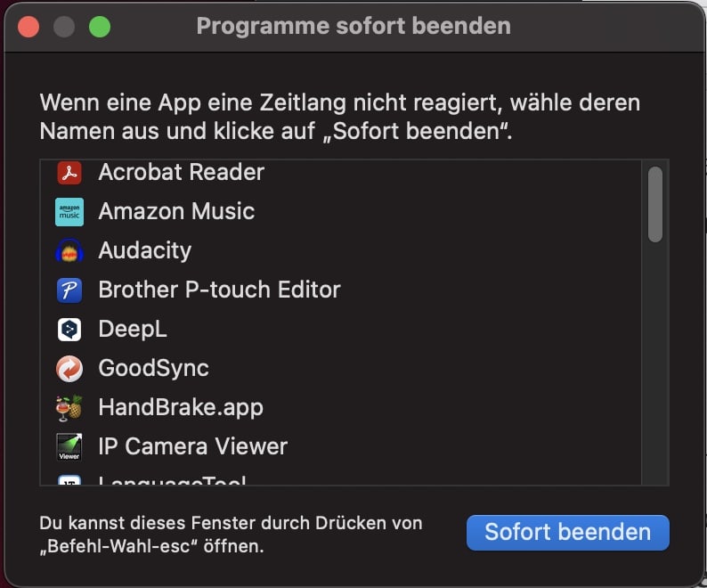The image size is (707, 588).
Task: Click the Audacity headphones icon
Action: [69, 251]
